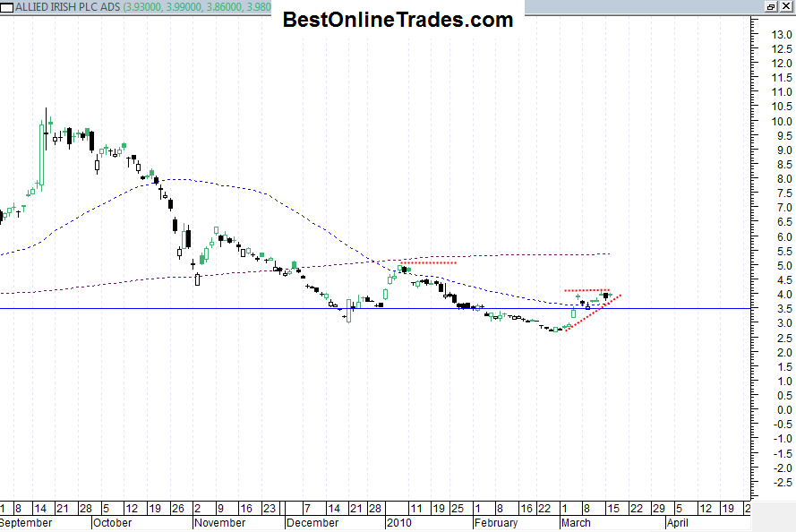Click the 2.5 price axis label
796x532 pixels.
click(x=785, y=338)
